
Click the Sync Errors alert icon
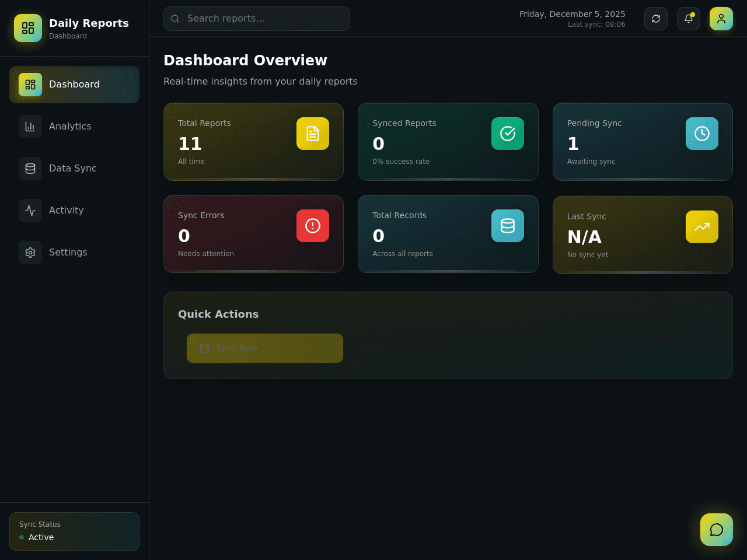(x=313, y=226)
